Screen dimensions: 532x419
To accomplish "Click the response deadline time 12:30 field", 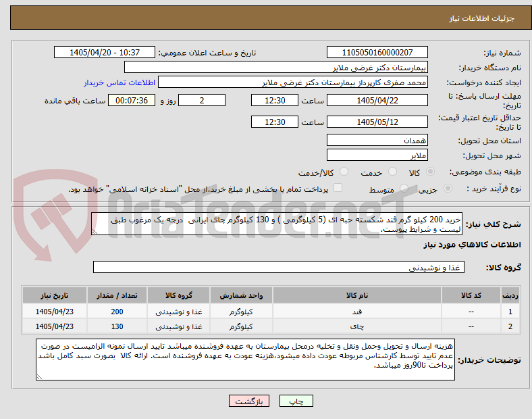I will pyautogui.click(x=275, y=100).
